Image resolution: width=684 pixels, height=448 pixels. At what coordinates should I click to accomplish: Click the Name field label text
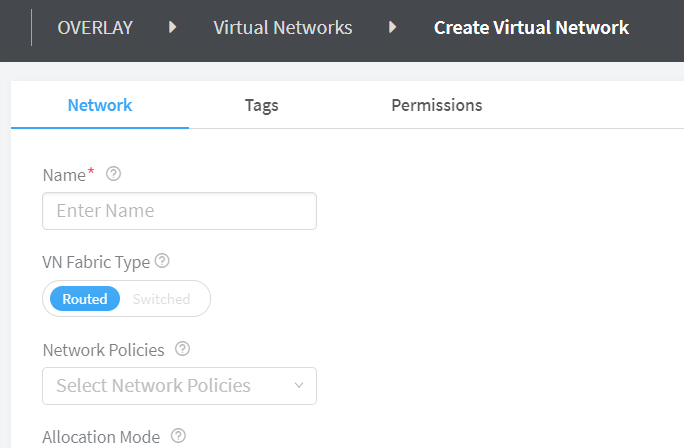[x=65, y=175]
